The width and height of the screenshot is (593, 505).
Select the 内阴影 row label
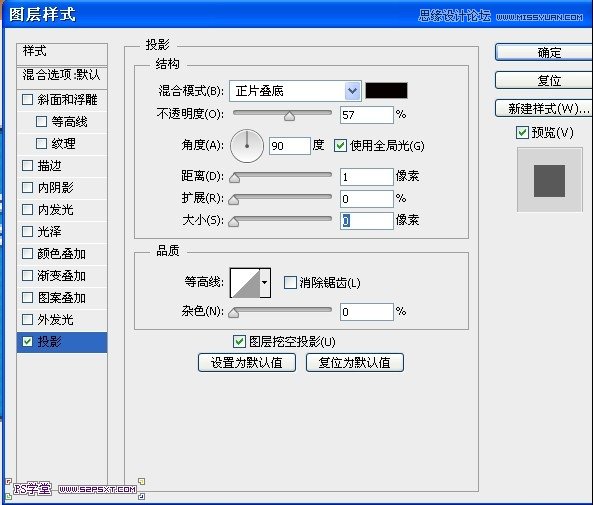tap(55, 187)
